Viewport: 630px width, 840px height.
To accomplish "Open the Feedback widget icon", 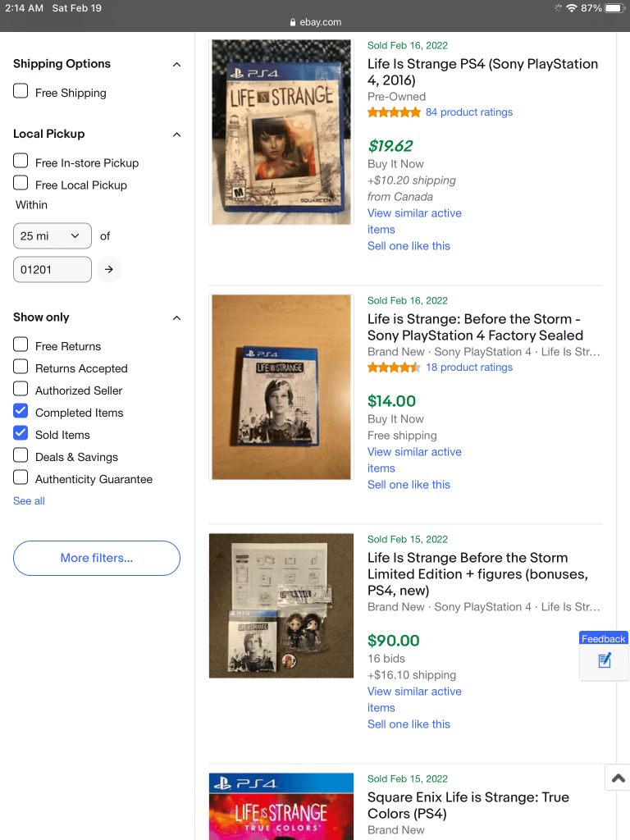I will coord(604,660).
